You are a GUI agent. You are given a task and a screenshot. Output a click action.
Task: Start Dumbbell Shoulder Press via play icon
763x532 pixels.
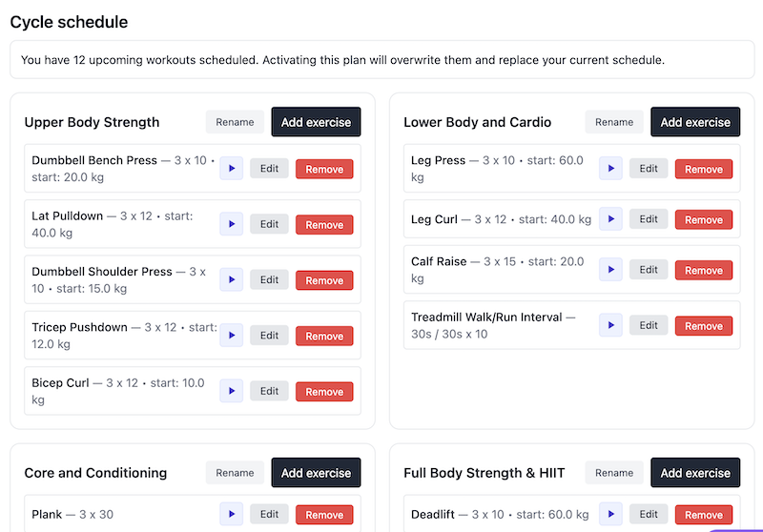(x=231, y=280)
